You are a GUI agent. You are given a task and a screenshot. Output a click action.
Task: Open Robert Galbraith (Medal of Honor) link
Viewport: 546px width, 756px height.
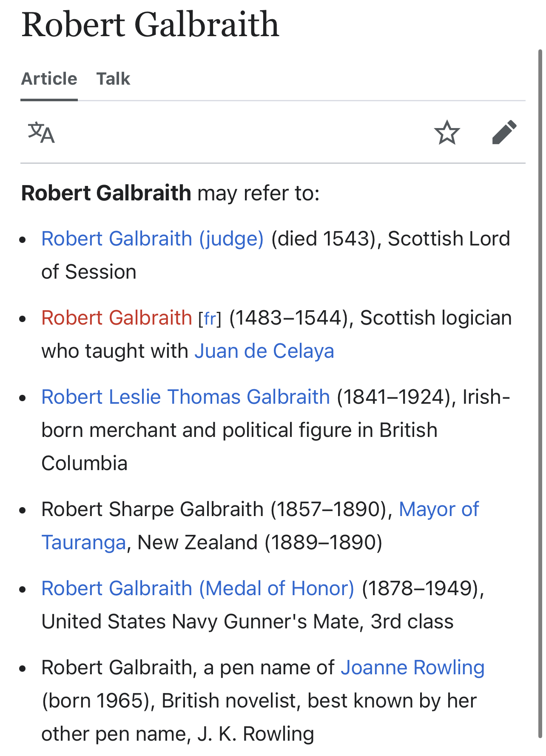click(198, 588)
